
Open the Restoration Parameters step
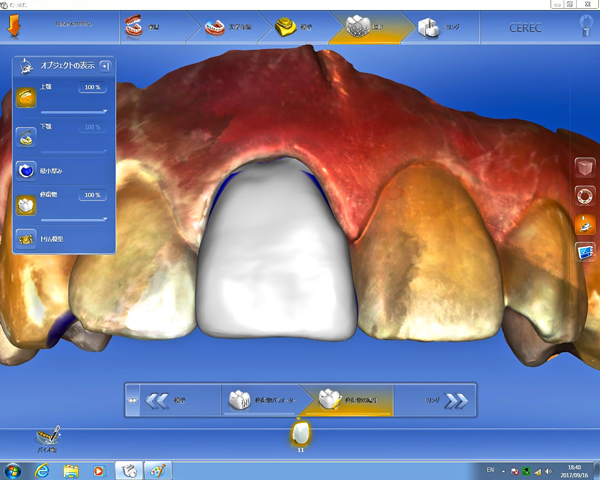point(262,400)
